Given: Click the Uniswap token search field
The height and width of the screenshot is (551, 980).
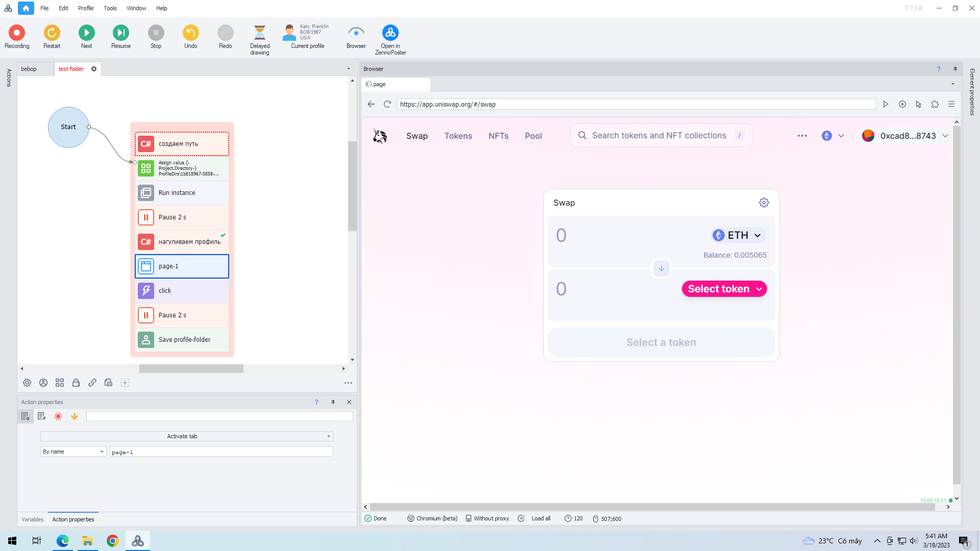Looking at the screenshot, I should (658, 135).
